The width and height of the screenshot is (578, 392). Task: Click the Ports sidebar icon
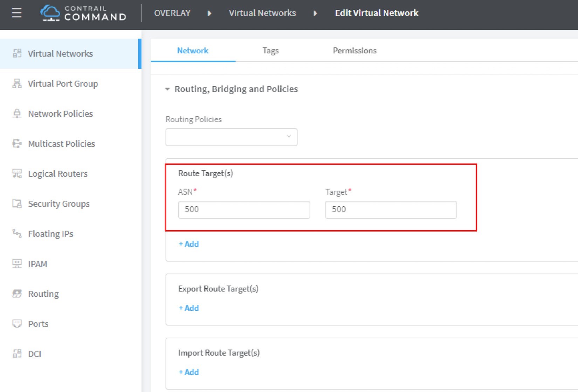tap(17, 323)
